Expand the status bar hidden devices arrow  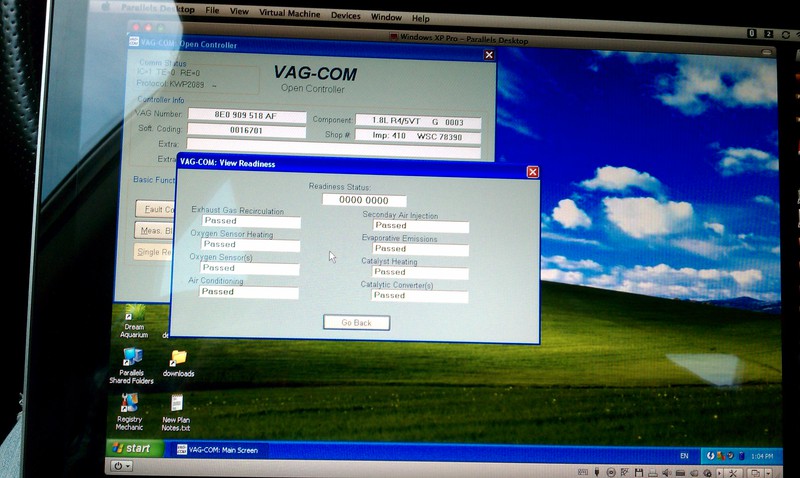pyautogui.click(x=719, y=473)
